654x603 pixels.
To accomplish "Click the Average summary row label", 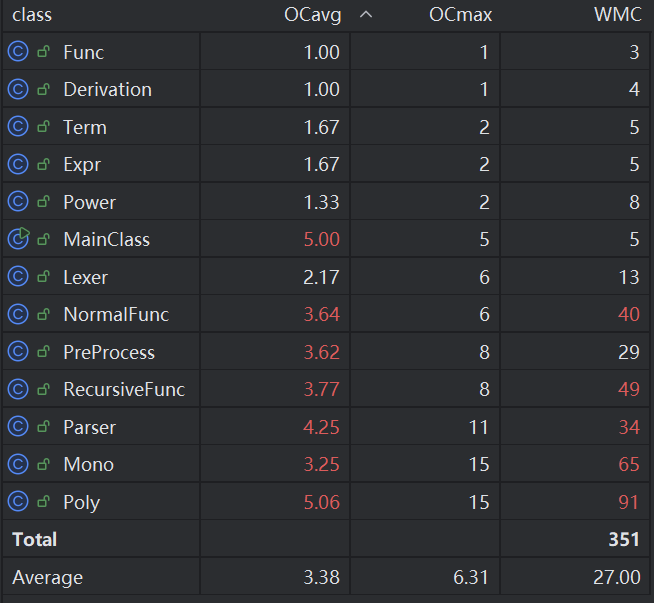I will pyautogui.click(x=48, y=578).
